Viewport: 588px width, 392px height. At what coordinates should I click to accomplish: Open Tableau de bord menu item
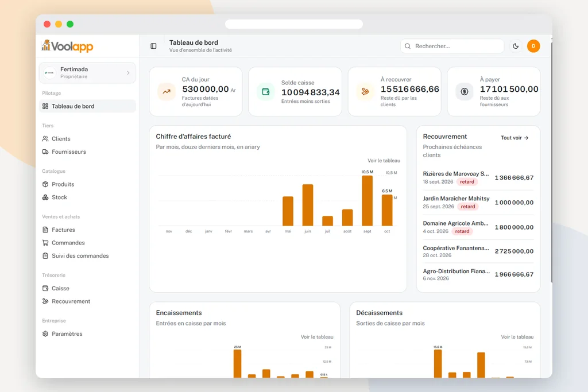tap(87, 106)
